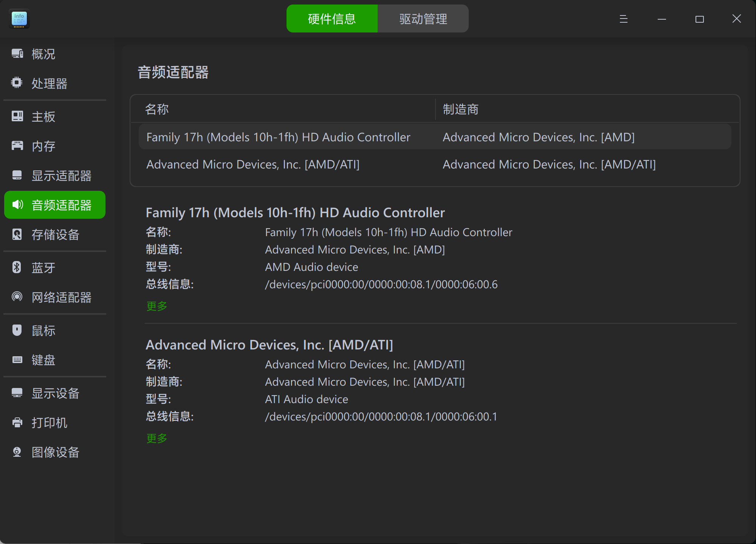This screenshot has height=544, width=756.
Task: Select the AMD/ATI row in the table
Action: tap(253, 164)
